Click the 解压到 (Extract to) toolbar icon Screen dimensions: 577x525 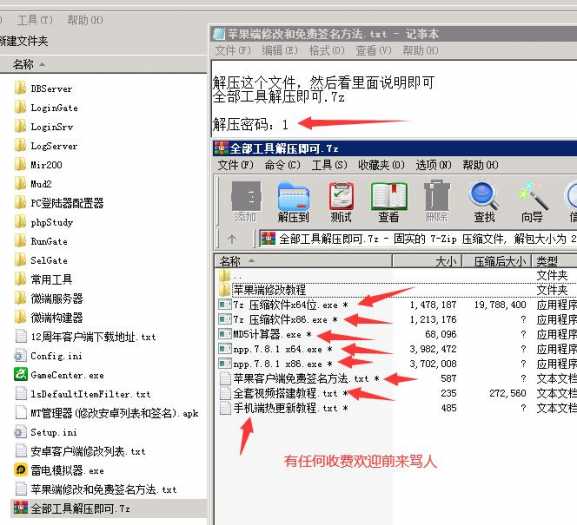click(293, 202)
